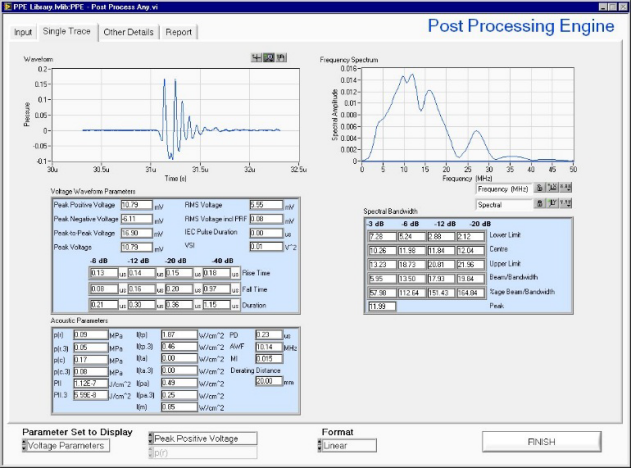This screenshot has height=468, width=631.
Task: Toggle the Spectral axis autoscale lock icon
Action: (x=540, y=203)
